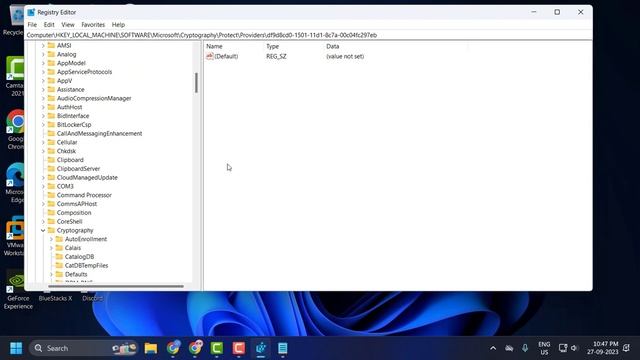
Task: Open the Windows Start menu
Action: click(16, 348)
